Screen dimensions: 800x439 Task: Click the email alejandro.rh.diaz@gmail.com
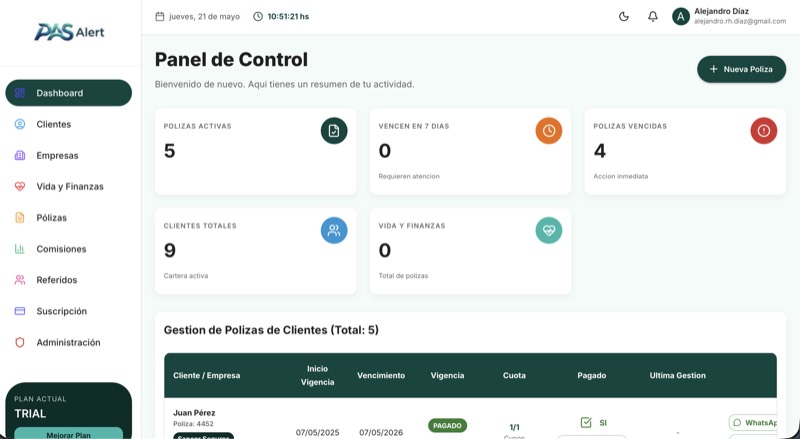tap(740, 21)
